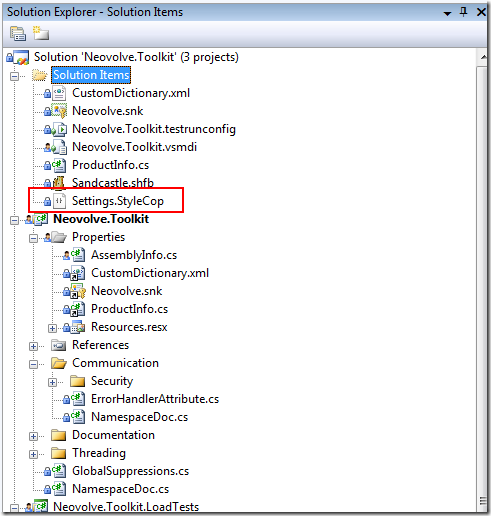
Task: Select the Neovolve.Toolkit.vsmdi item
Action: (x=134, y=147)
